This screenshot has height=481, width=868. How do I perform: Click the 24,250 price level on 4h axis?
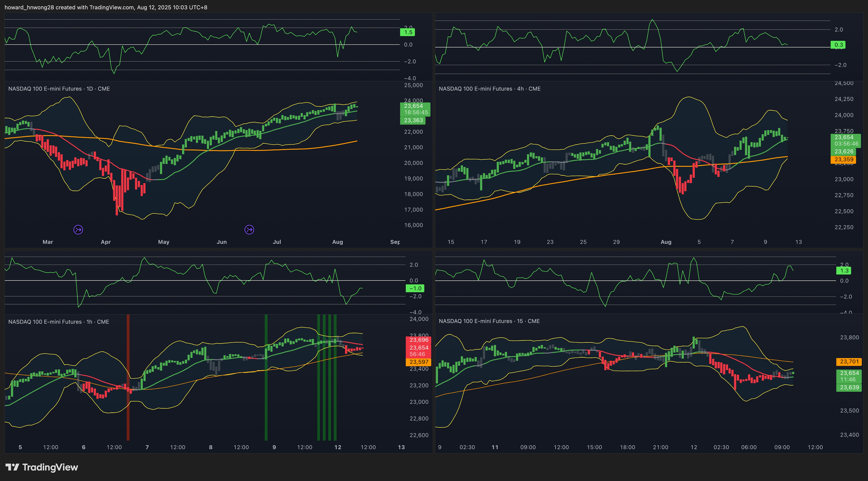[844, 99]
